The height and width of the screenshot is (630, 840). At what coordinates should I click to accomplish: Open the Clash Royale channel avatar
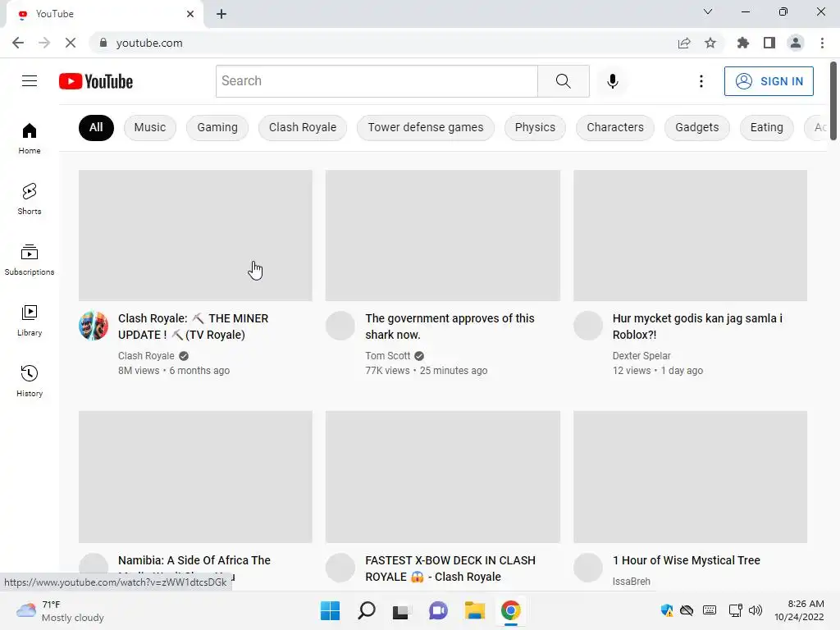pos(94,325)
